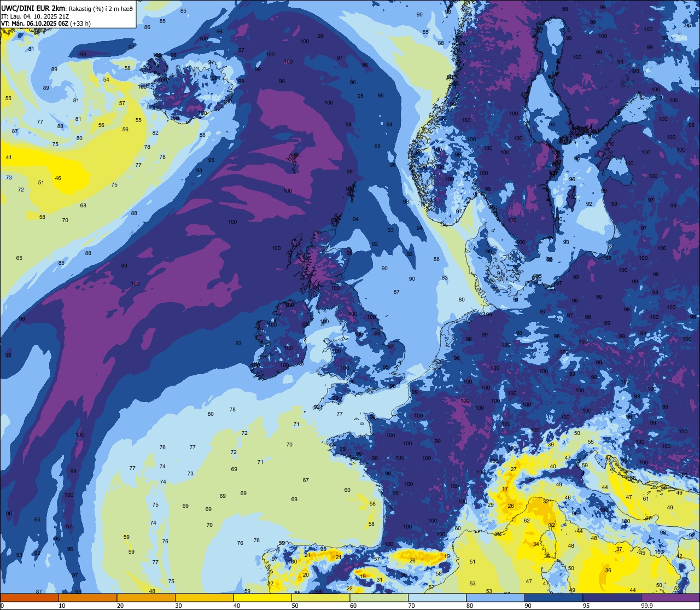Click the "50" legend scale label
The width and height of the screenshot is (700, 610).
pyautogui.click(x=295, y=606)
